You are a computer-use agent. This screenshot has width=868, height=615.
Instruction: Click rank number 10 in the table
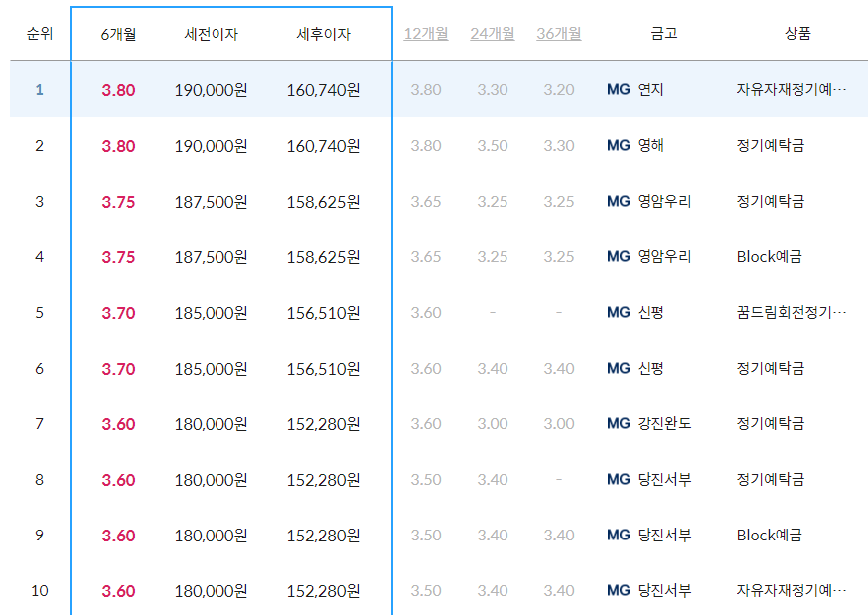click(40, 591)
